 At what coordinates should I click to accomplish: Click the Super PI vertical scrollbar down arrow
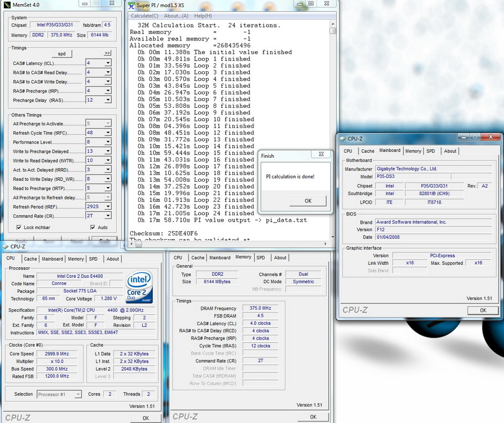pos(332,237)
